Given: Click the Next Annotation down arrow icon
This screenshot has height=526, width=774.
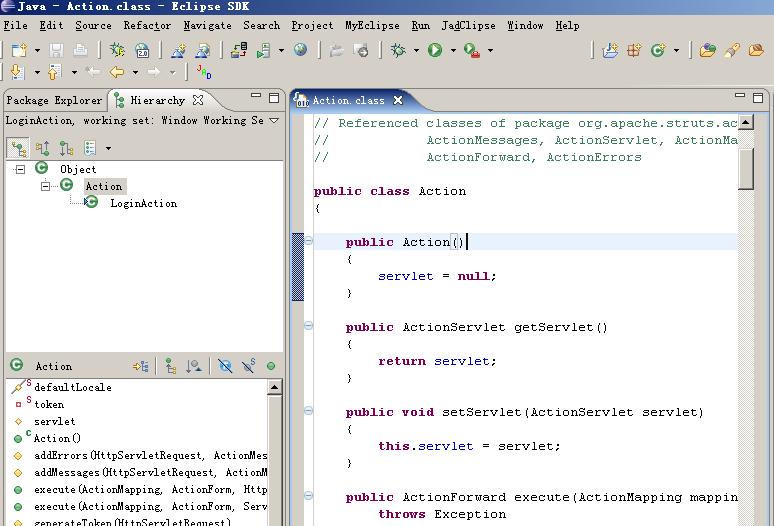Looking at the screenshot, I should coord(17,72).
